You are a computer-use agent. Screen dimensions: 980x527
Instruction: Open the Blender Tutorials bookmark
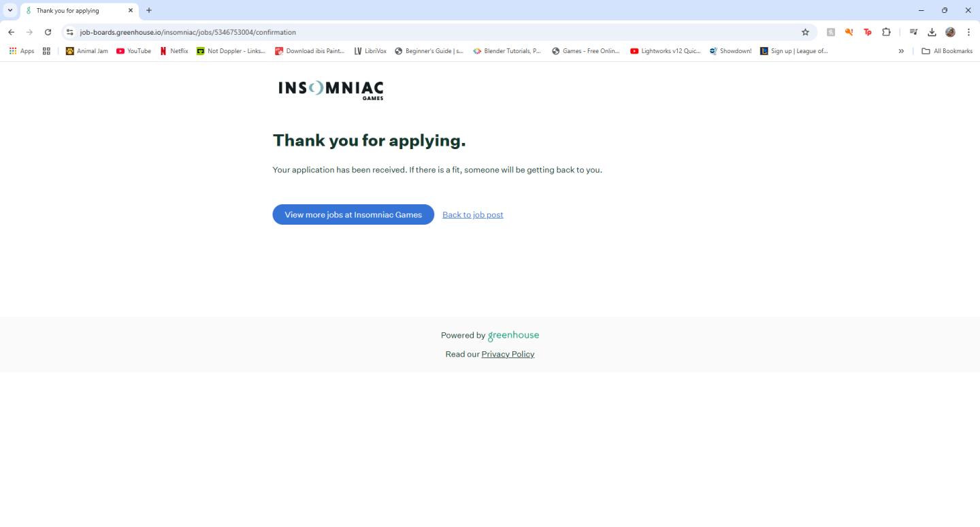tap(507, 51)
